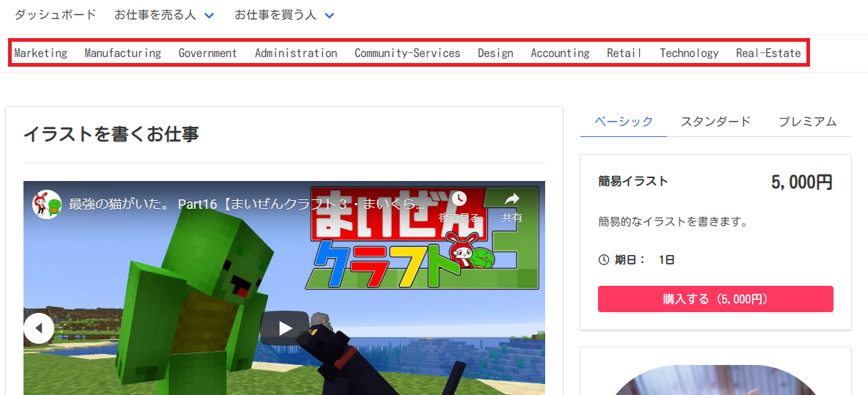Open the Community-Services category

coord(407,53)
